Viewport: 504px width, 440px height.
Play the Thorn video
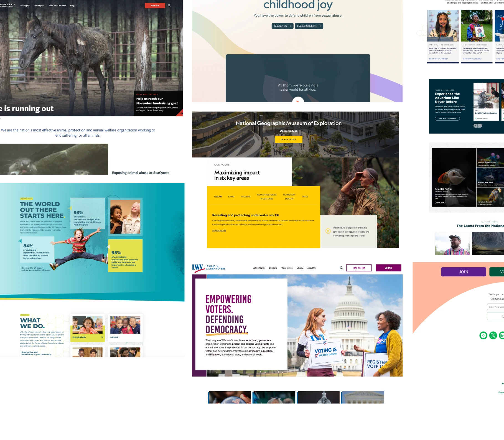pos(298,101)
